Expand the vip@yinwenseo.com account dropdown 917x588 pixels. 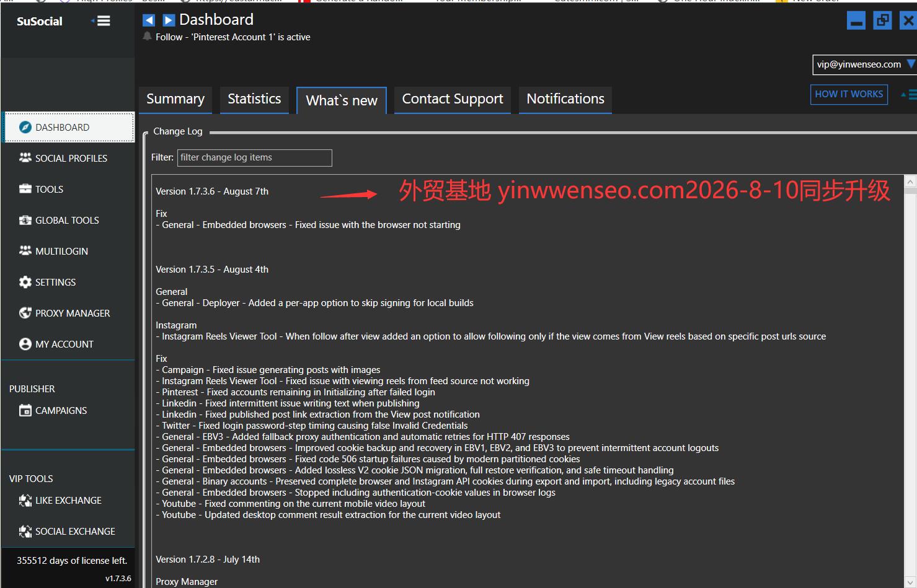pos(911,64)
